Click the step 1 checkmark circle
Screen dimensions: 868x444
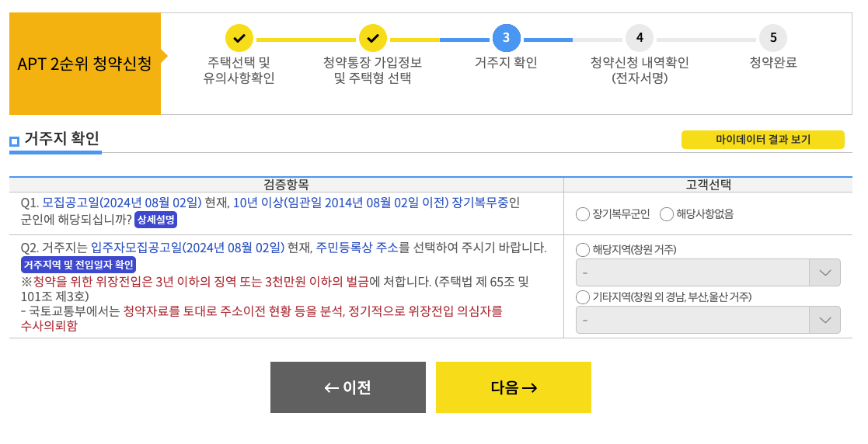point(239,38)
